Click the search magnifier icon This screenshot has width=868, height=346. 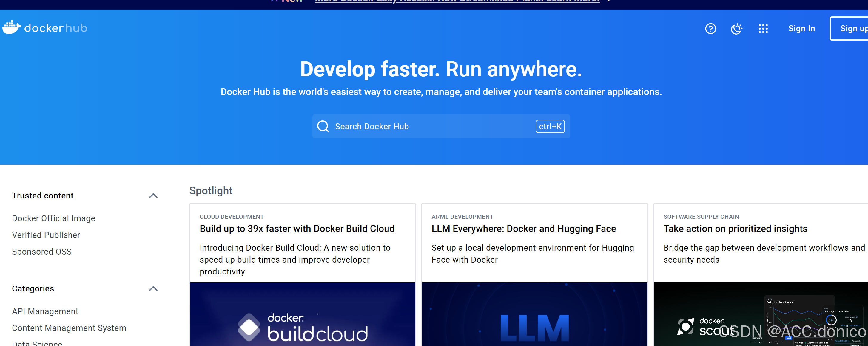click(323, 127)
